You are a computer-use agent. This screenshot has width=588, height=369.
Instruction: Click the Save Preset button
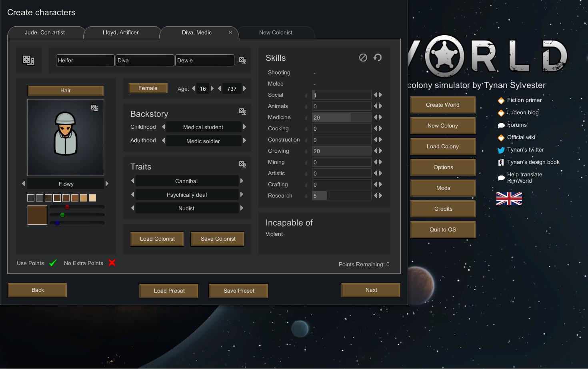(x=239, y=291)
